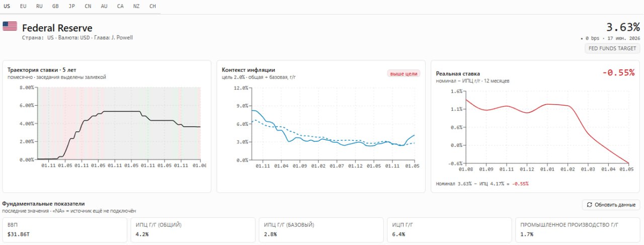The width and height of the screenshot is (644, 245).
Task: Open the AU country tab
Action: point(104,6)
